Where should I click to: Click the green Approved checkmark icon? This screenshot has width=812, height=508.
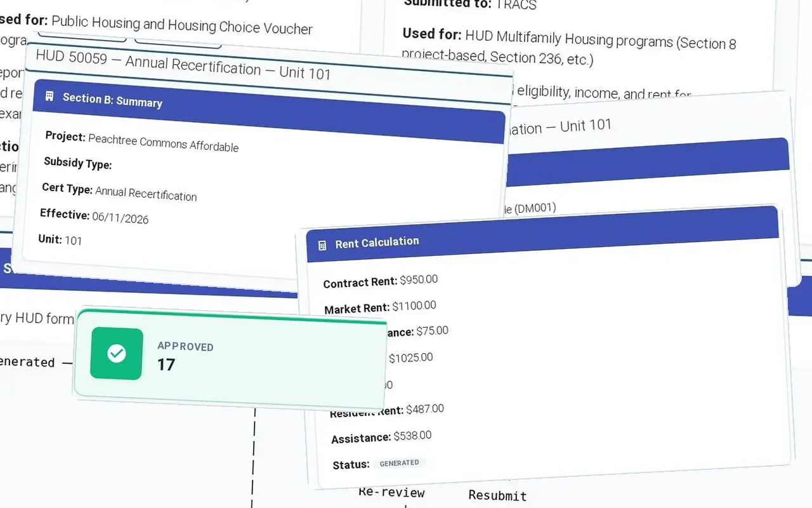click(117, 354)
